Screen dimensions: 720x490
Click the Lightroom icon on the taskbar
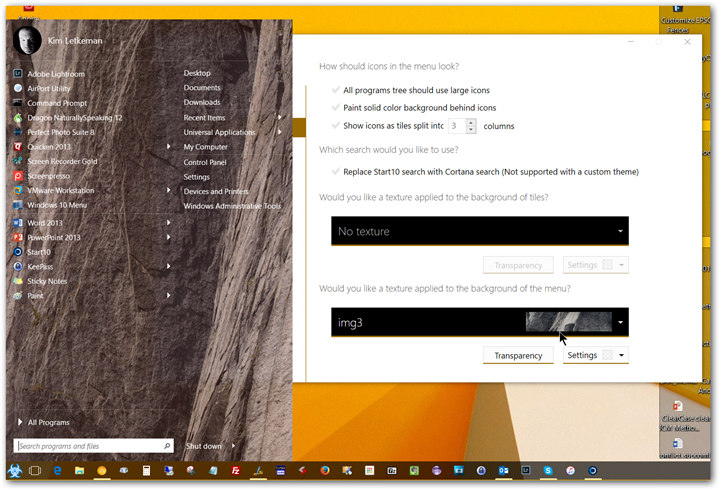pos(526,471)
